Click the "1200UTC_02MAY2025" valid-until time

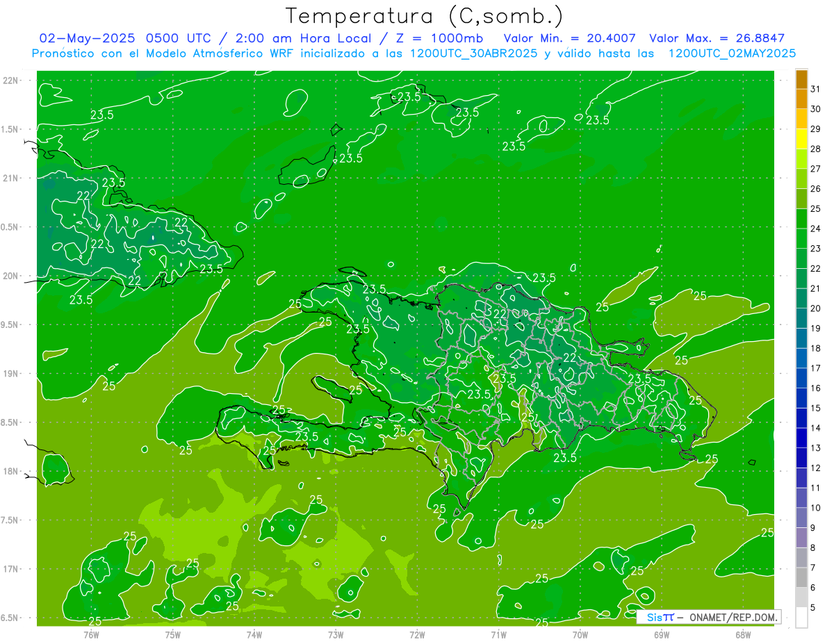(x=732, y=53)
